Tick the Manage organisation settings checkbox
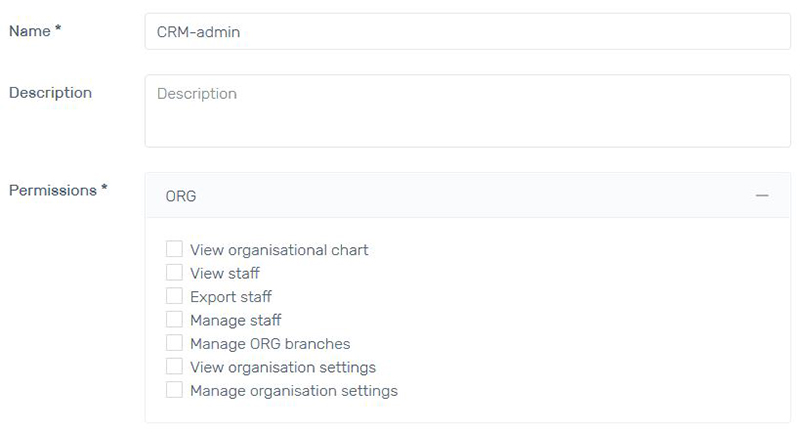Viewport: 800px width, 433px height. [x=174, y=390]
